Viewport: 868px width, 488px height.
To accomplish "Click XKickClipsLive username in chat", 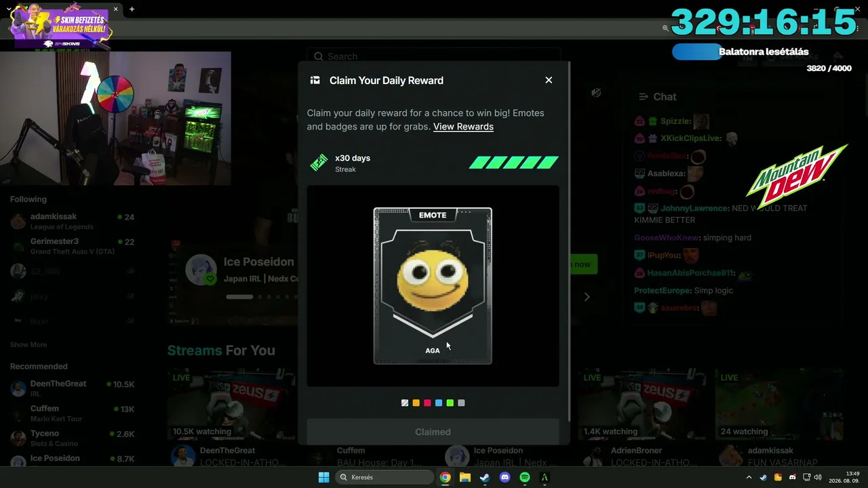I will pos(690,138).
